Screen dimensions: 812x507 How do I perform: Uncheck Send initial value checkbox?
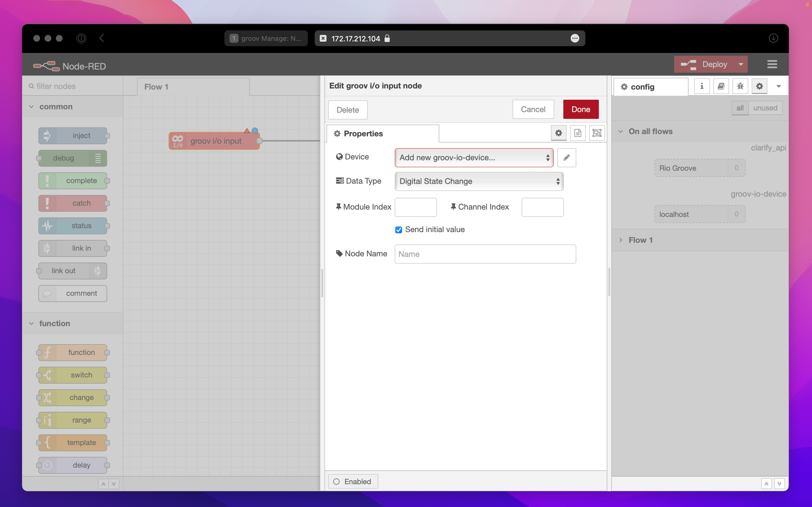[x=398, y=230]
